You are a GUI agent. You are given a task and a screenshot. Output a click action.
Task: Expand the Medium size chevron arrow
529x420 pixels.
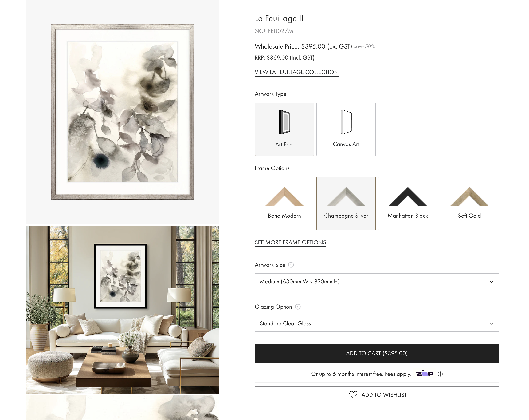(x=491, y=282)
